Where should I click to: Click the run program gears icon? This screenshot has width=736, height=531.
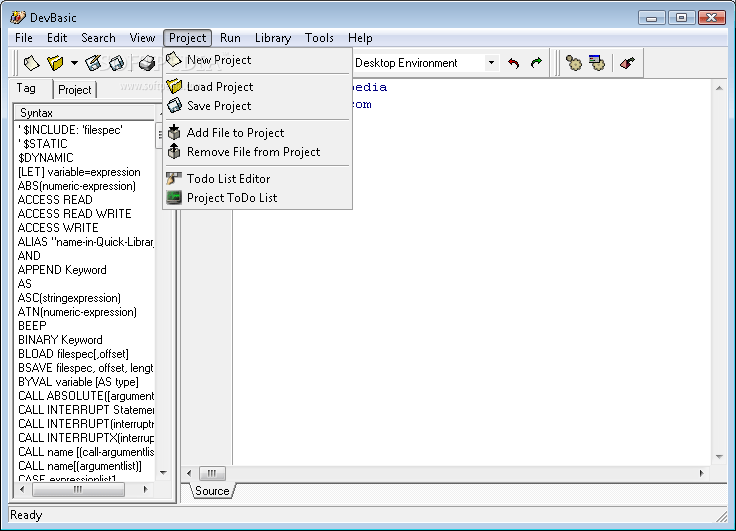(597, 63)
